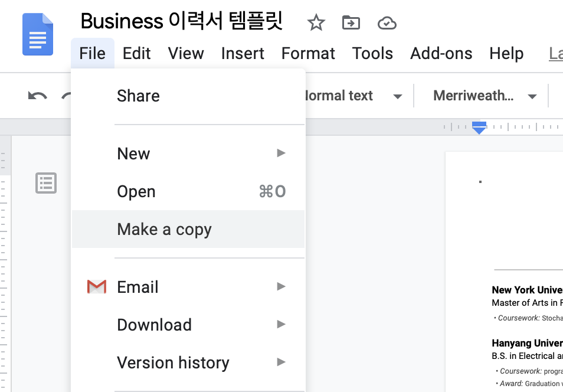Click the undo arrow in toolbar
This screenshot has height=392, width=563.
(x=37, y=96)
